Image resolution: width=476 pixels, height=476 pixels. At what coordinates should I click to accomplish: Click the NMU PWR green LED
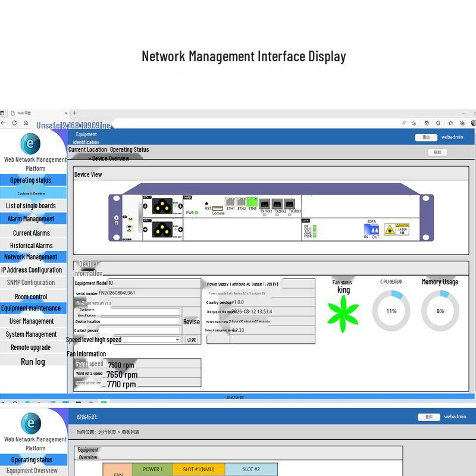point(196,213)
